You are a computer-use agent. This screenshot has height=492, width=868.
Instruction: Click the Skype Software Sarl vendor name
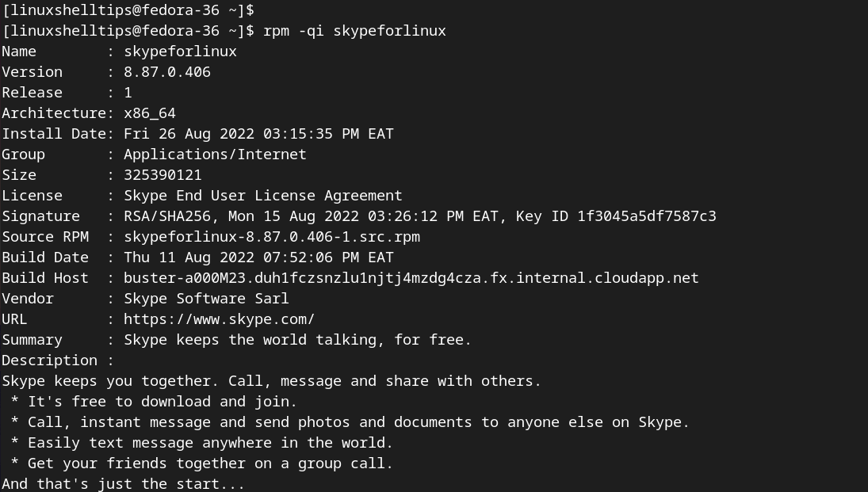[x=206, y=299]
